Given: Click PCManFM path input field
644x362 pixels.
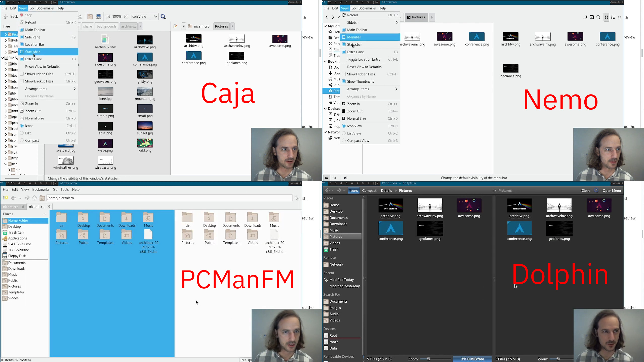Looking at the screenshot, I should (169, 198).
